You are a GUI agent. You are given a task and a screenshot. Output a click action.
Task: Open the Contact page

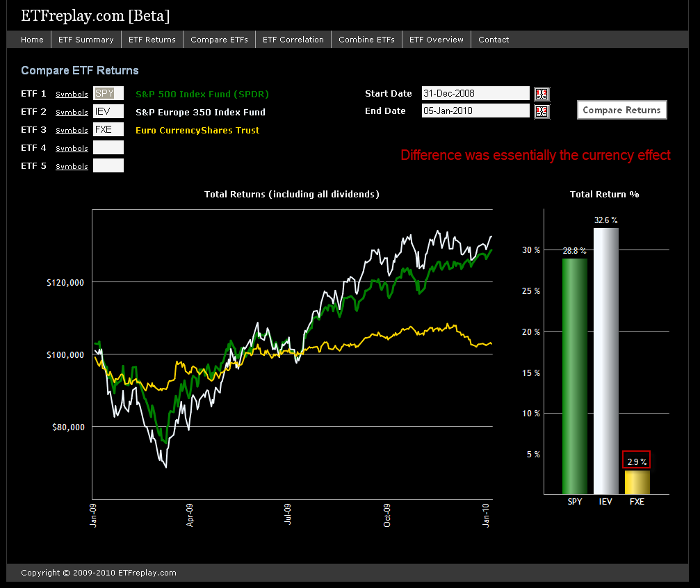[494, 40]
